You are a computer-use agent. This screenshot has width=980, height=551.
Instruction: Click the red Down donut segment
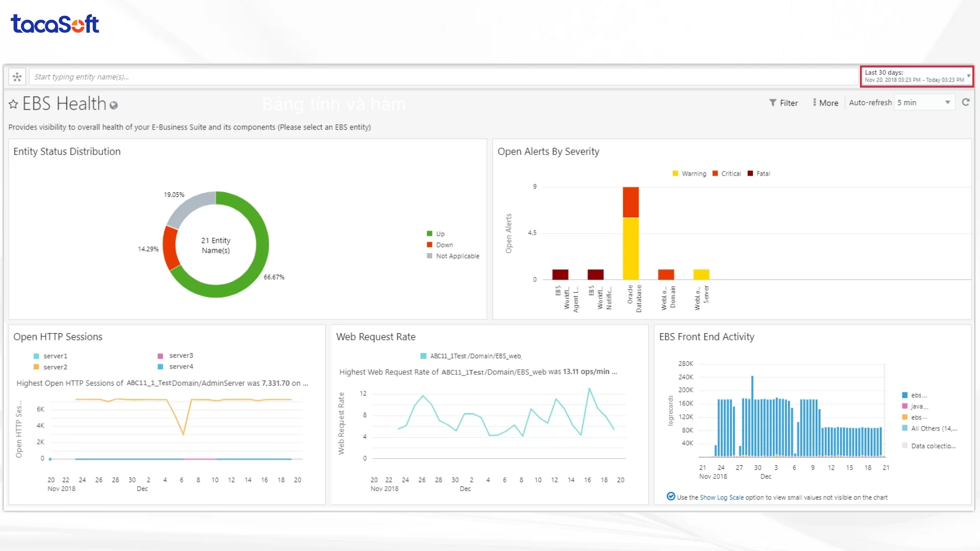(x=170, y=248)
